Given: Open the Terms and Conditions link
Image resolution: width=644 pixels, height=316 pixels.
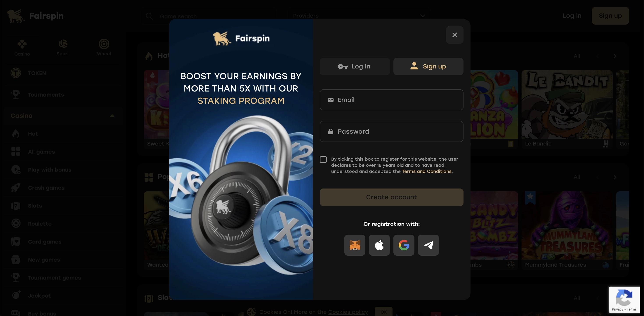Looking at the screenshot, I should click(x=426, y=172).
